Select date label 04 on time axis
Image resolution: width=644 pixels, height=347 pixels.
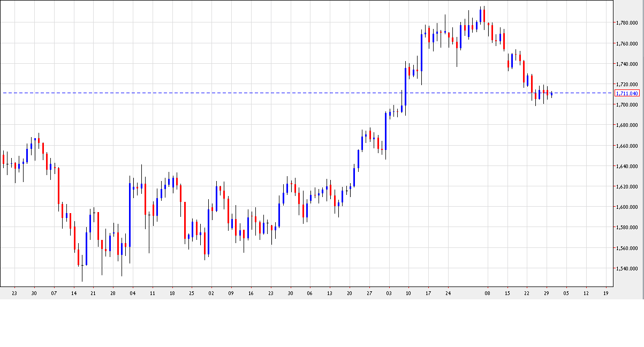(133, 293)
